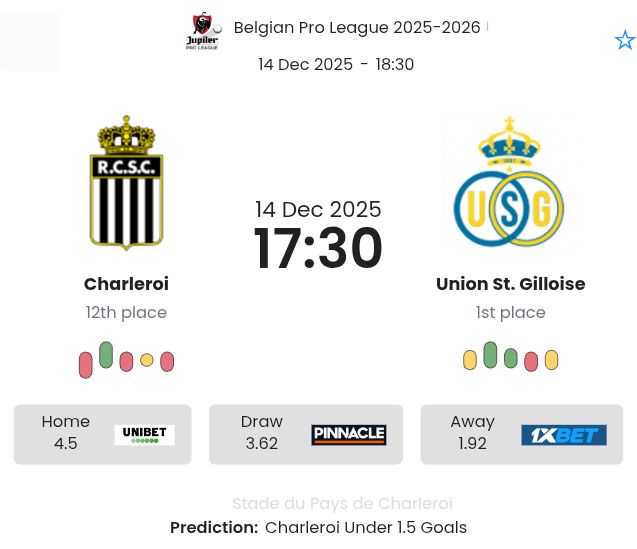Click the Pinnacle bookmaker logo

tap(348, 435)
